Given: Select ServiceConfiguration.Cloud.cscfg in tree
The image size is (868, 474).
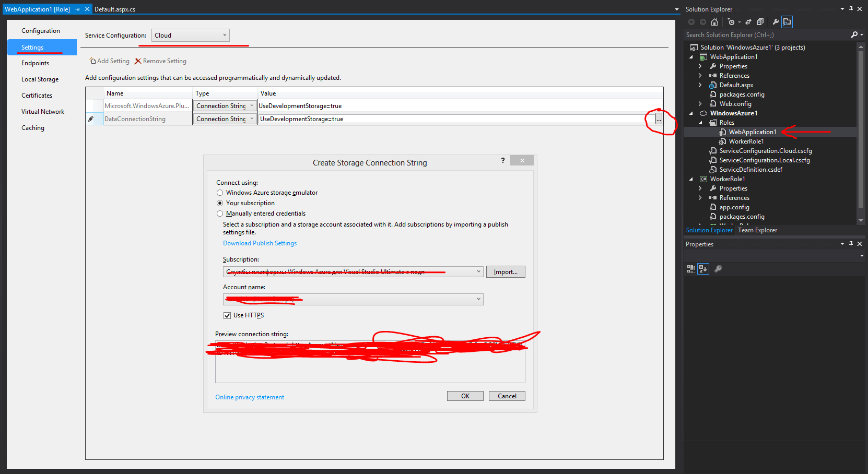Looking at the screenshot, I should click(x=766, y=151).
